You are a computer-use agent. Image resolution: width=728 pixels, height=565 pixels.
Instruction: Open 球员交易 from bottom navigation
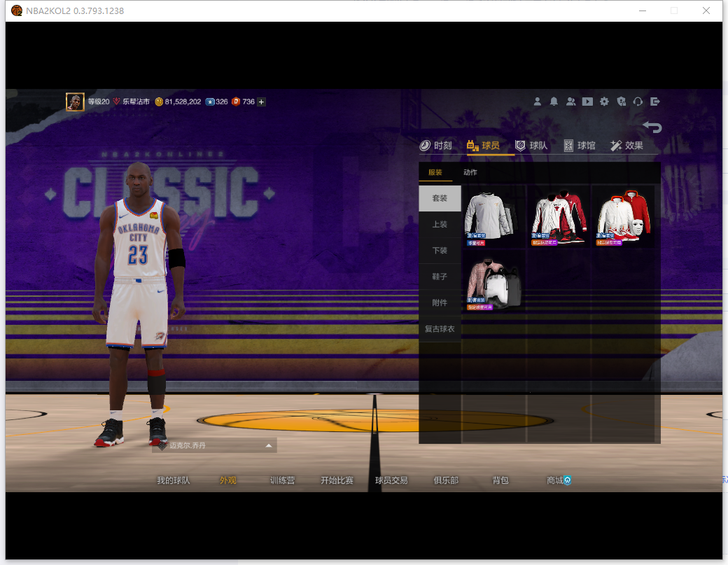click(x=391, y=480)
